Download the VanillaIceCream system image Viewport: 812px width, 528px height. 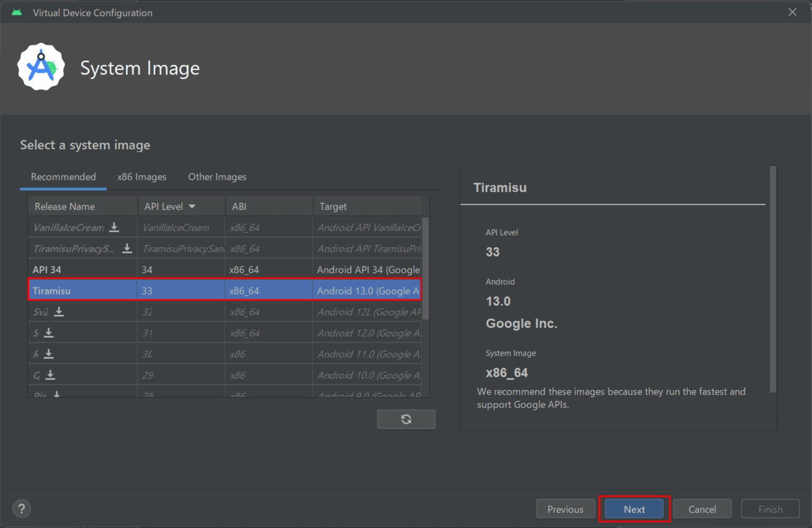click(x=114, y=227)
